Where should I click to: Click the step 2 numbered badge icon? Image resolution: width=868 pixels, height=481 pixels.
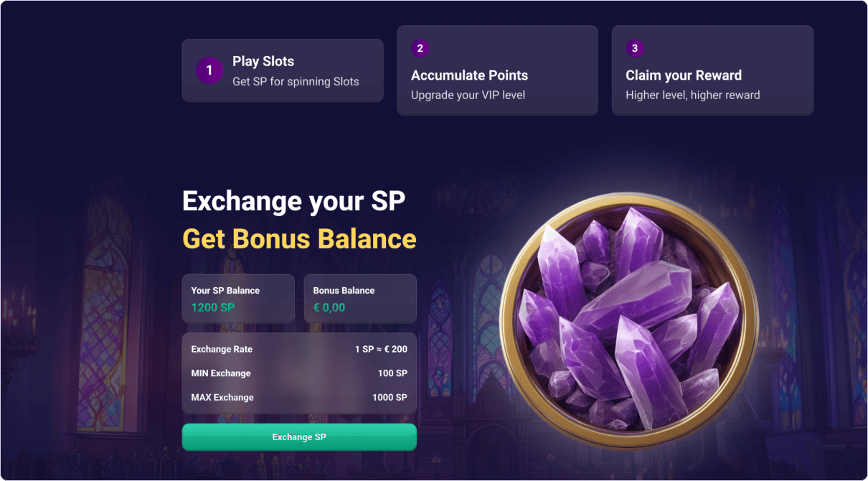[420, 48]
